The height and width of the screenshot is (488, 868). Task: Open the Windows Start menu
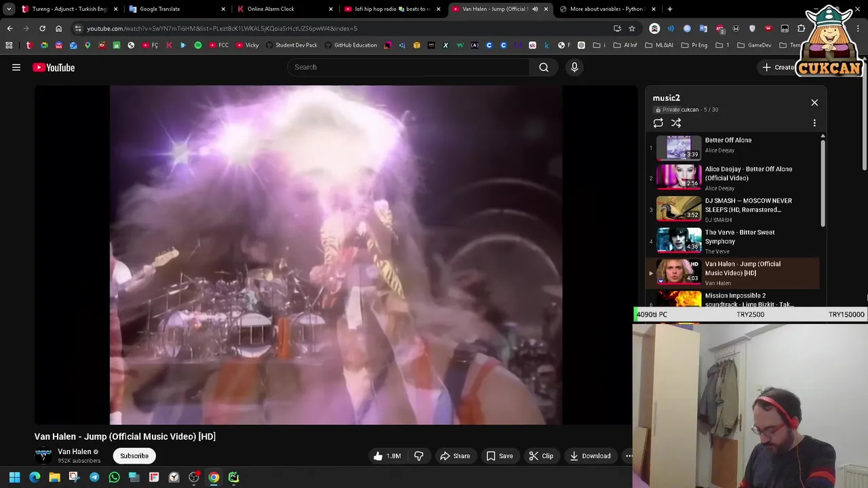coord(14,477)
